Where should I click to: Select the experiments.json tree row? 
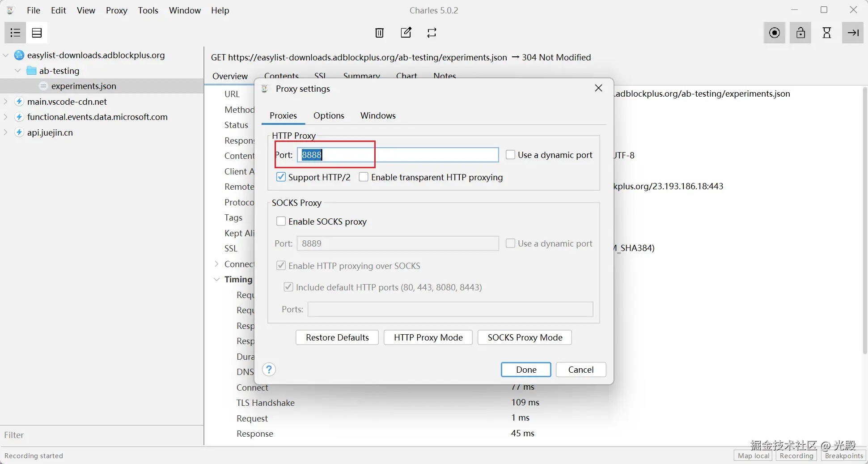102,86
